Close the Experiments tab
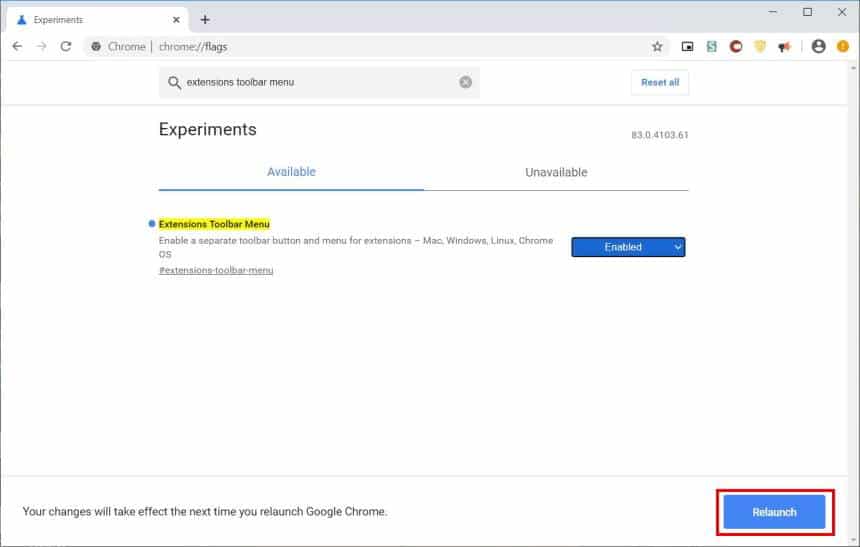The height and width of the screenshot is (547, 860). point(176,20)
